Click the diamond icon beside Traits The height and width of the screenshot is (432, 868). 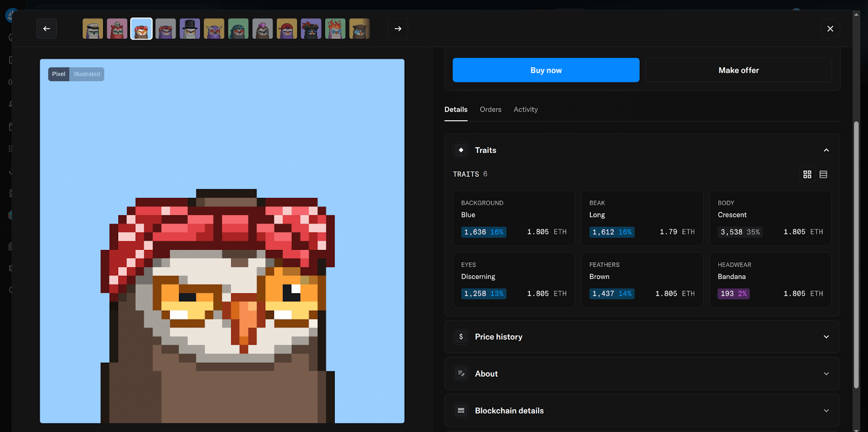pyautogui.click(x=461, y=150)
